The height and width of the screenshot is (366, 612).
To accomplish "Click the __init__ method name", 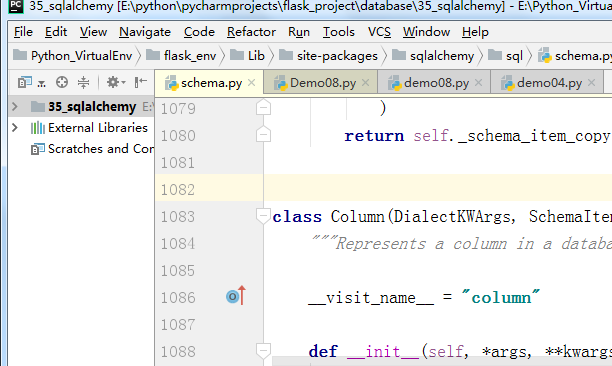I will coord(382,352).
